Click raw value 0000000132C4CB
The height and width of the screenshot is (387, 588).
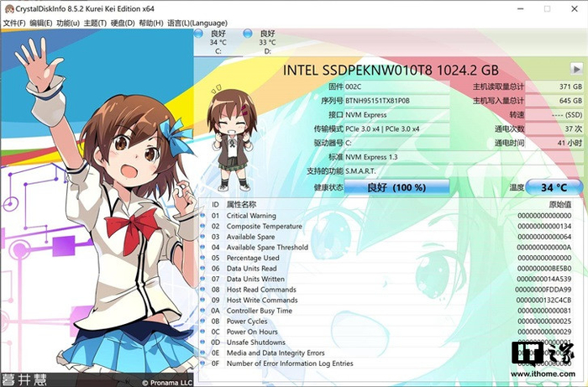(543, 301)
